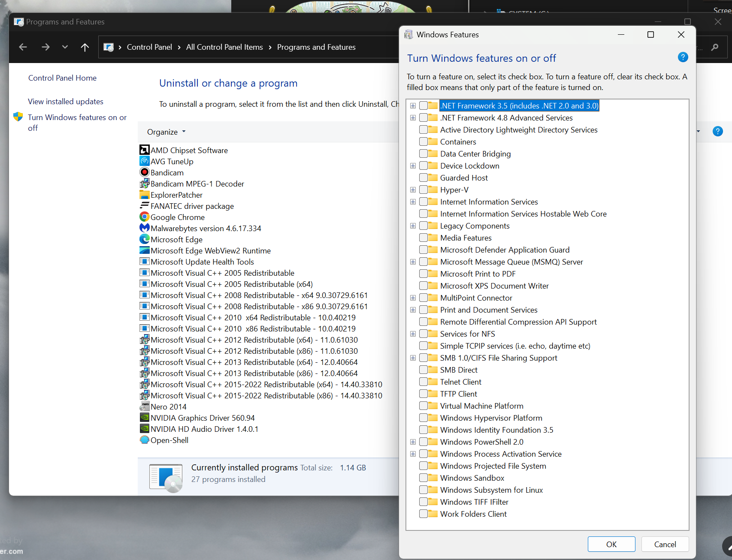Expand the Hyper-V tree node
This screenshot has height=560, width=732.
coord(413,190)
